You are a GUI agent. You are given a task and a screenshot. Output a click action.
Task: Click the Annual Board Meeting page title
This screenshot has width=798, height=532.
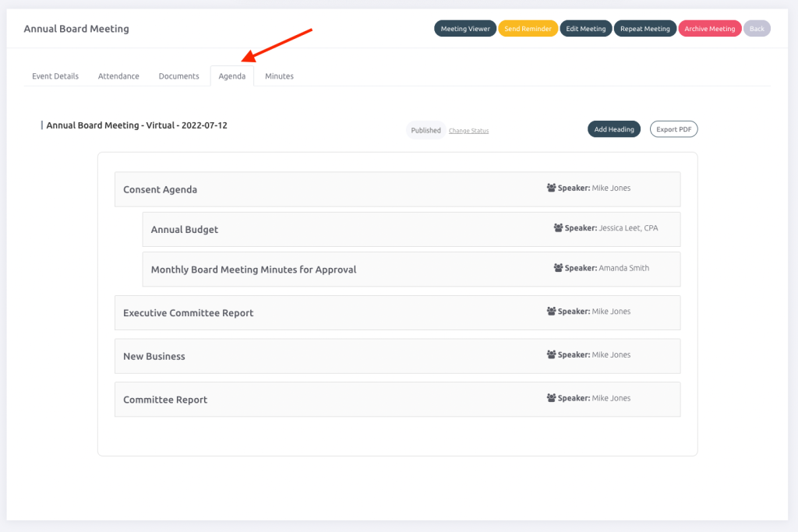[76, 29]
